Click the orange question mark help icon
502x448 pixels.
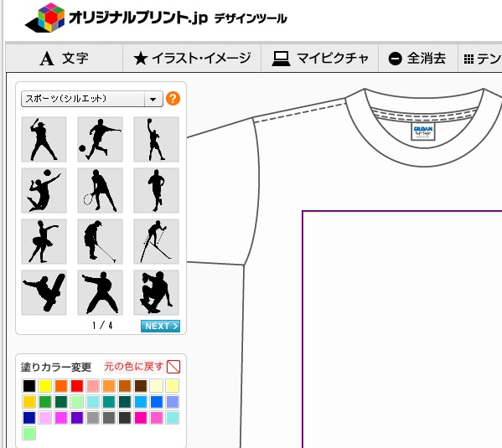[x=173, y=99]
